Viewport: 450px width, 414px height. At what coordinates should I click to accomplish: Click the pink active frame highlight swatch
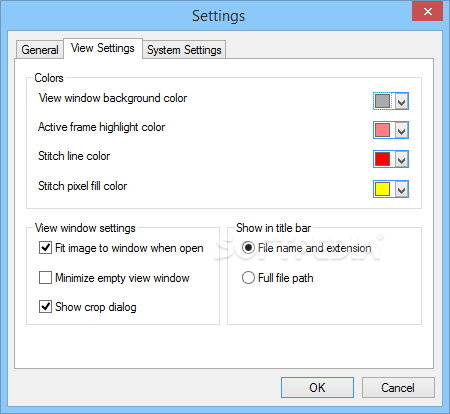382,130
